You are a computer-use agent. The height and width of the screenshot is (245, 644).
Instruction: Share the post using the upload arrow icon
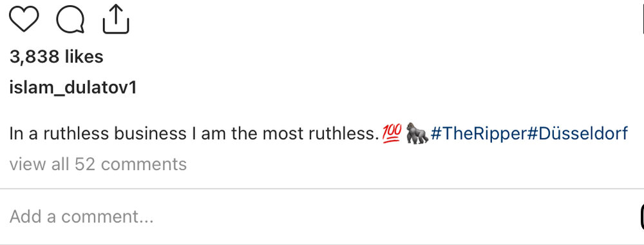point(116,19)
